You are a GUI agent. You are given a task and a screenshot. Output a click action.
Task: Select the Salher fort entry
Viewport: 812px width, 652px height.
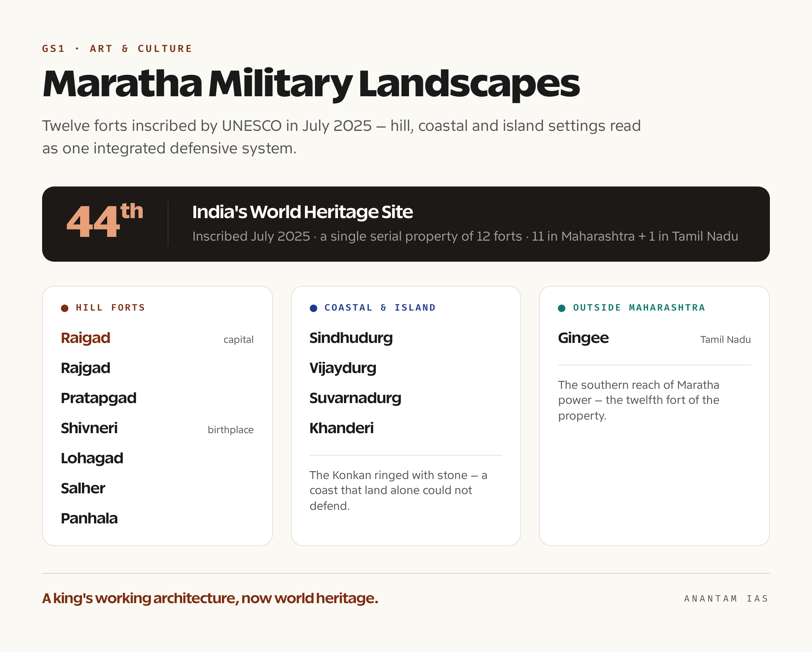pyautogui.click(x=83, y=488)
